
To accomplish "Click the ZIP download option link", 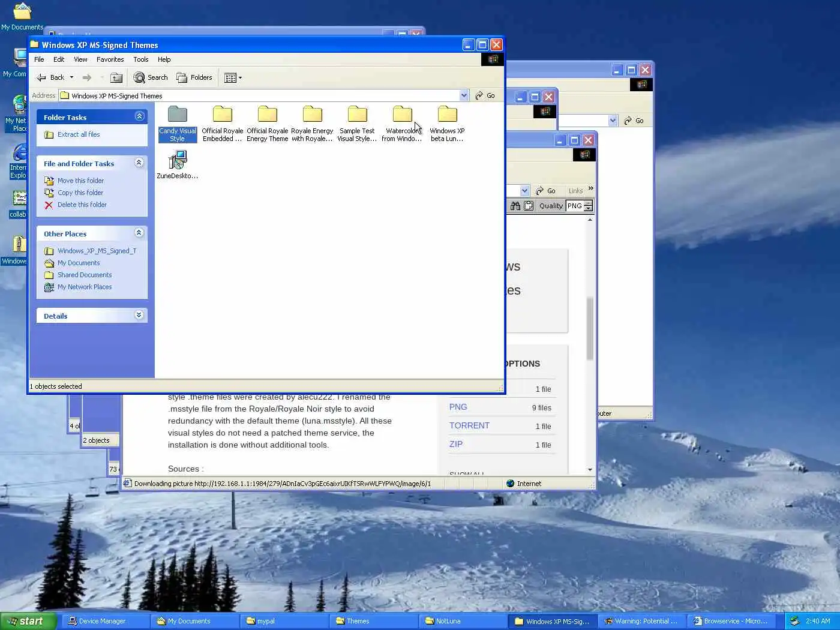I will 456,444.
